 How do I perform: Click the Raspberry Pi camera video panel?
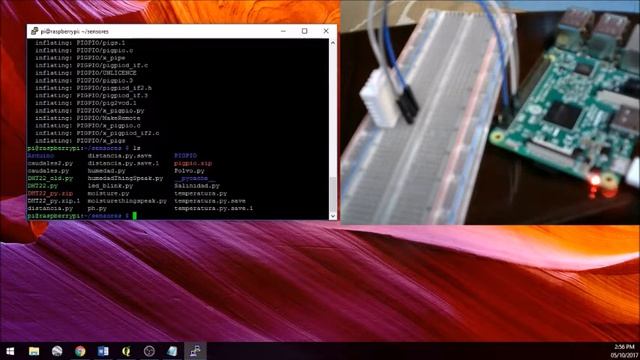(490, 112)
